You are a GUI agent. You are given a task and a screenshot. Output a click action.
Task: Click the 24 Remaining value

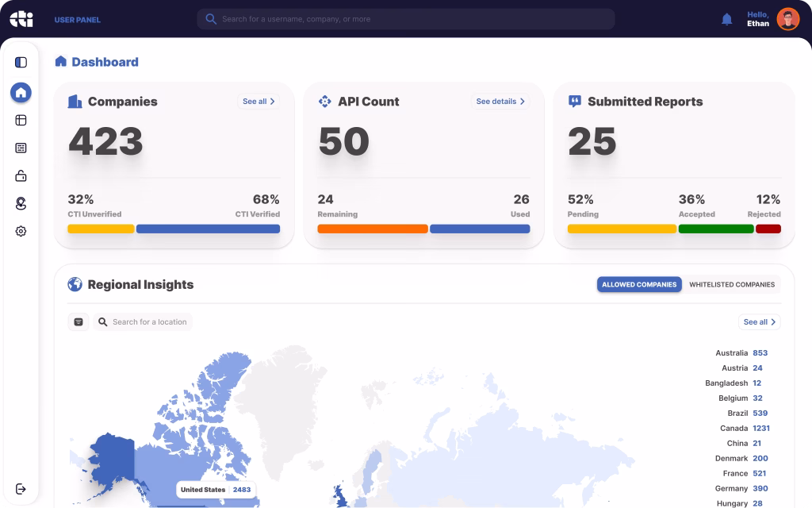coord(326,199)
